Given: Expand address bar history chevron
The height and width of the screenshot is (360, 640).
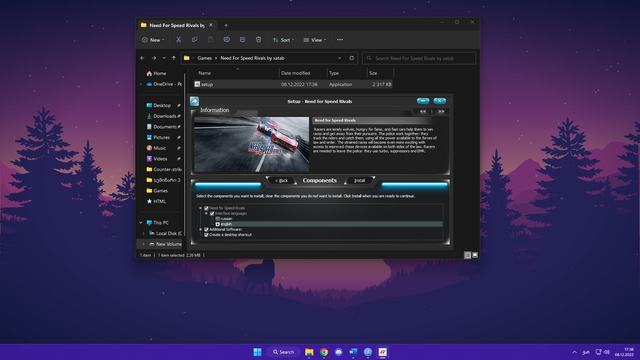Looking at the screenshot, I should (339, 58).
